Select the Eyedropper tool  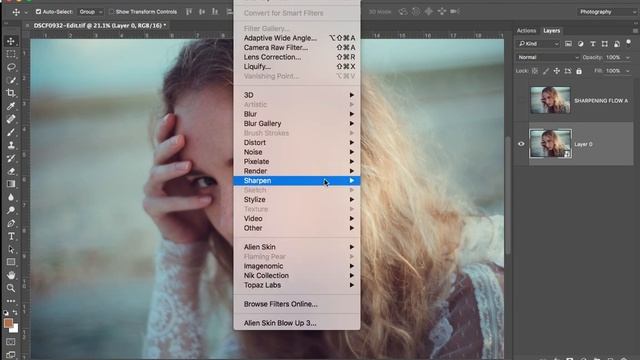(x=11, y=106)
